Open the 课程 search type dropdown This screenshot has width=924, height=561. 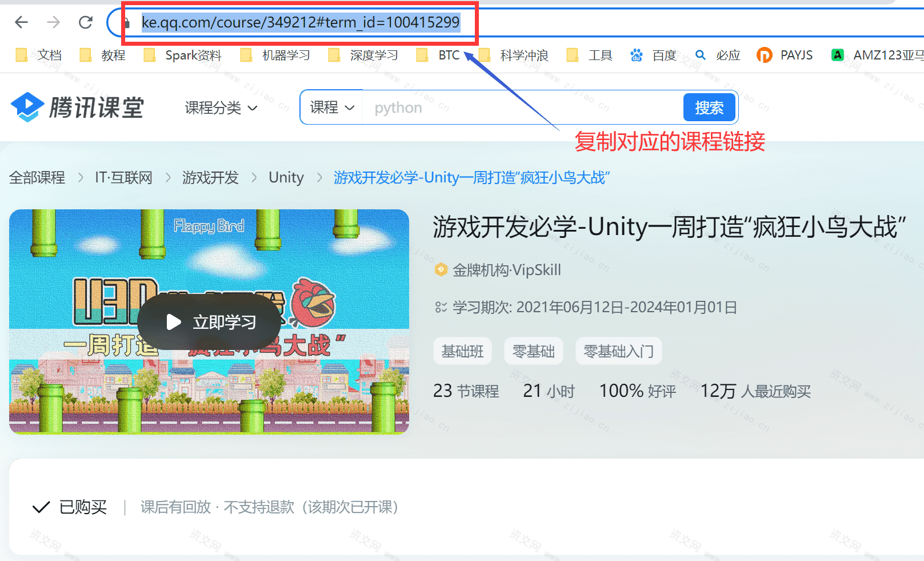point(332,107)
